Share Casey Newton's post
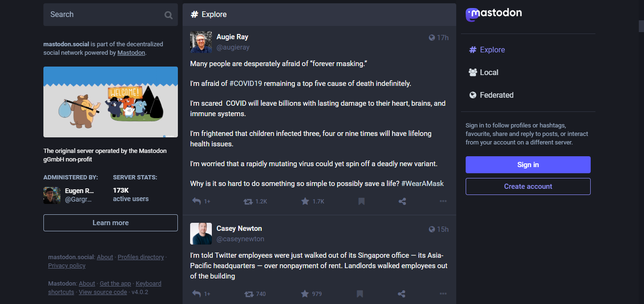Viewport: 644px width, 304px height. click(402, 294)
